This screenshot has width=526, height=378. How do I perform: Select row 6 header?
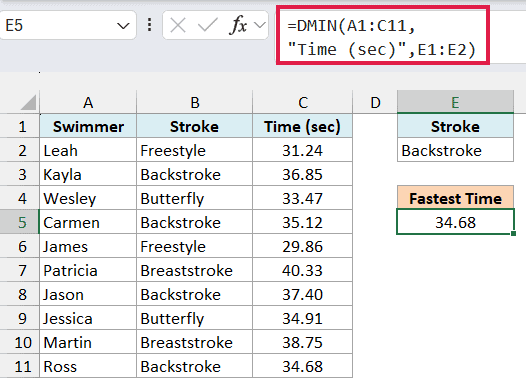pyautogui.click(x=20, y=246)
